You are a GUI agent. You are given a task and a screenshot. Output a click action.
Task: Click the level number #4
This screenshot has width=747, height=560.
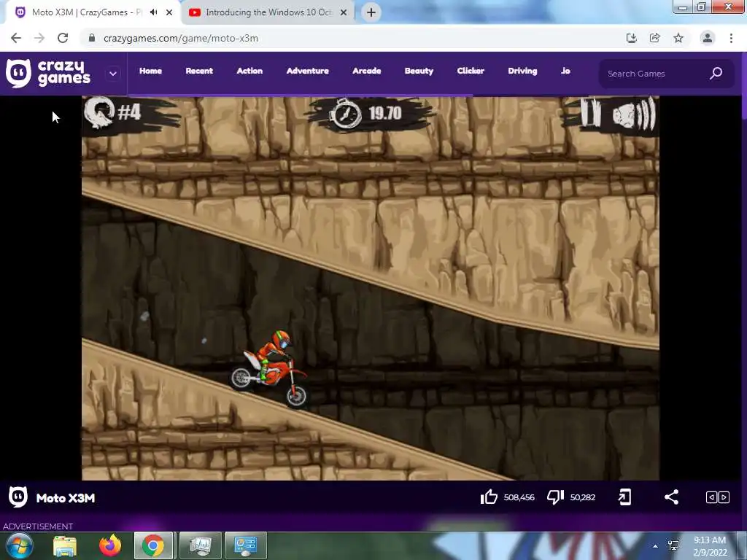(129, 112)
